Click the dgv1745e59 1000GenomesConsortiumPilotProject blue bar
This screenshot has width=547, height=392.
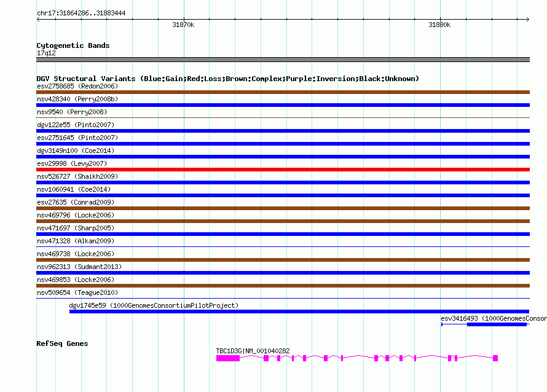[x=299, y=312]
